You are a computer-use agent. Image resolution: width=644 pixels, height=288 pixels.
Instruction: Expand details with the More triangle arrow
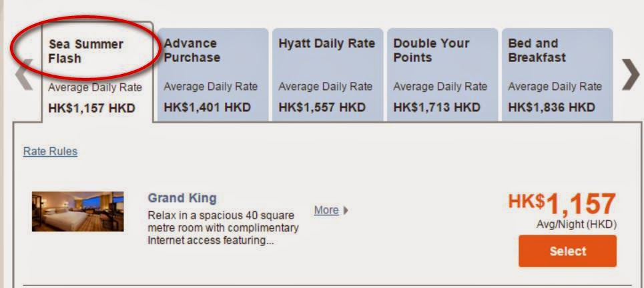click(346, 211)
